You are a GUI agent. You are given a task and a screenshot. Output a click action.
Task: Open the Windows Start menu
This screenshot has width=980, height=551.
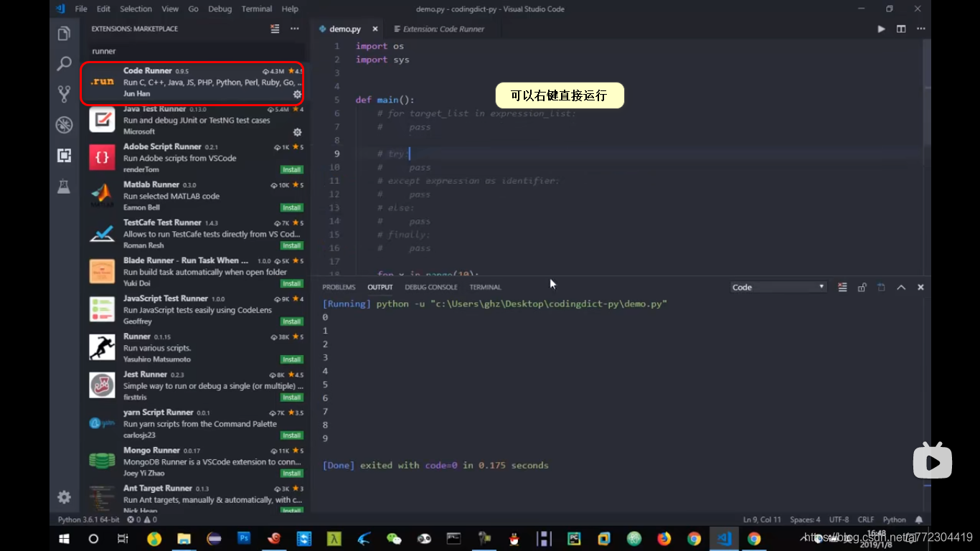click(x=64, y=538)
